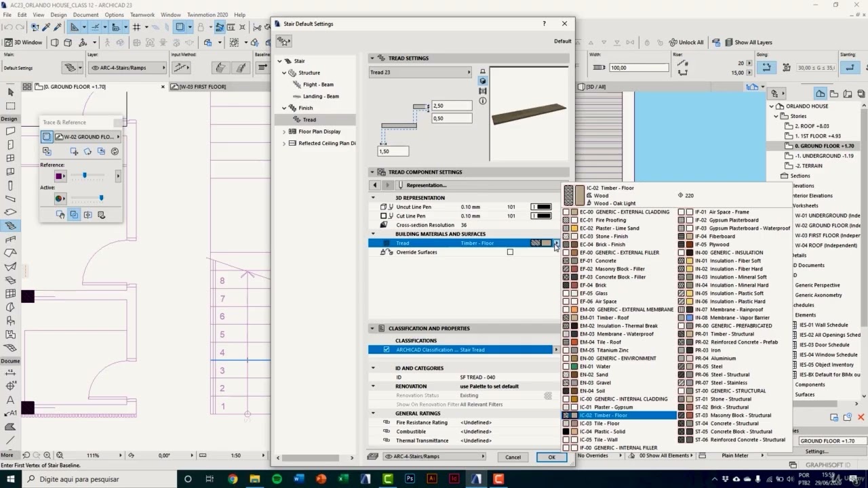
Task: Expand the Floor Plan Display node
Action: pos(284,131)
